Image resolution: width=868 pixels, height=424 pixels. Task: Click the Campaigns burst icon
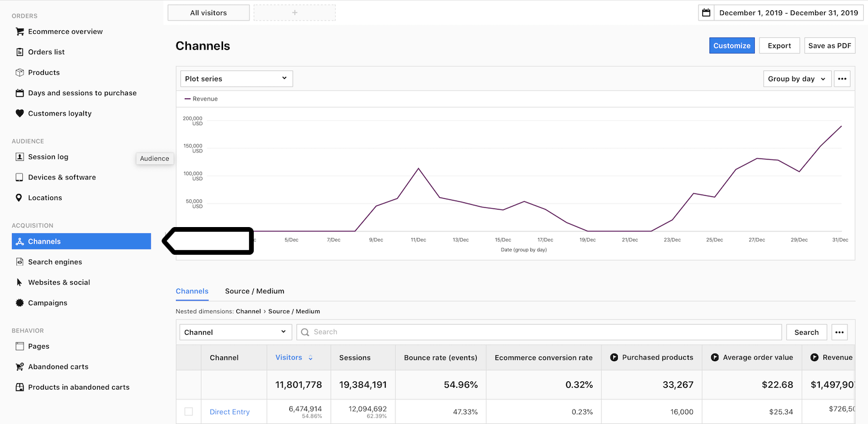click(x=20, y=303)
